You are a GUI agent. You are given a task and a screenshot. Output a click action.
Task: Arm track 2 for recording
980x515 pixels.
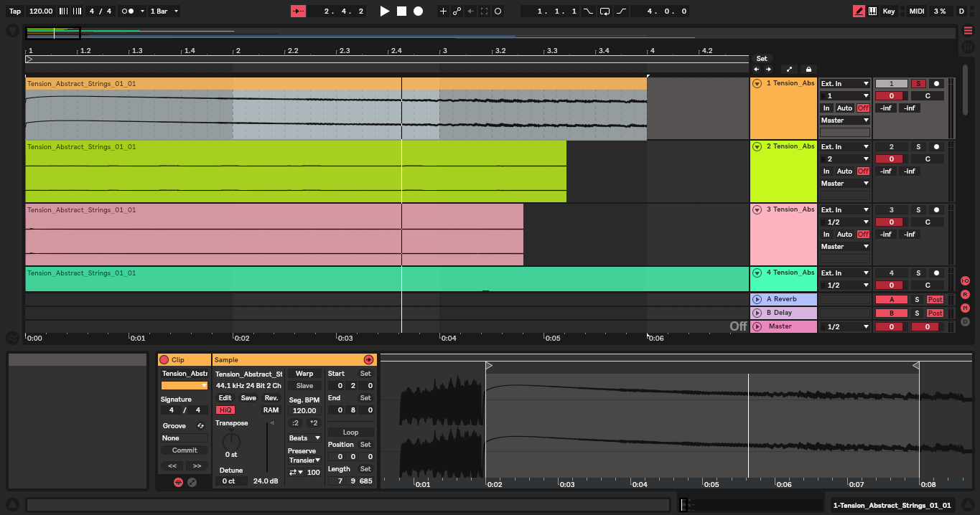click(x=936, y=146)
